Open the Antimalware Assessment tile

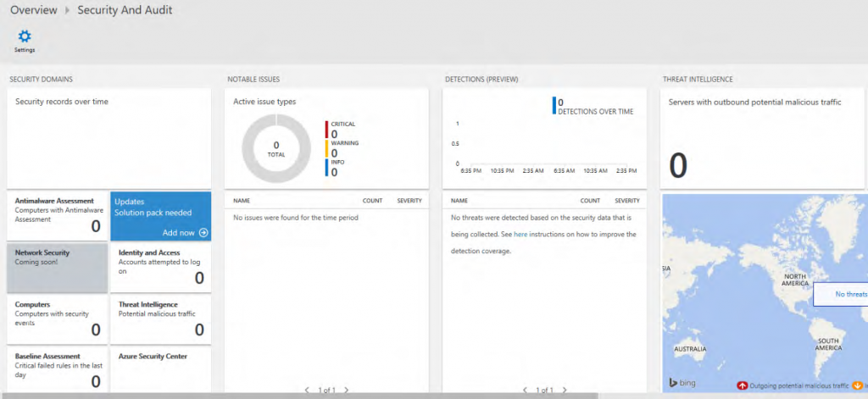(x=57, y=215)
